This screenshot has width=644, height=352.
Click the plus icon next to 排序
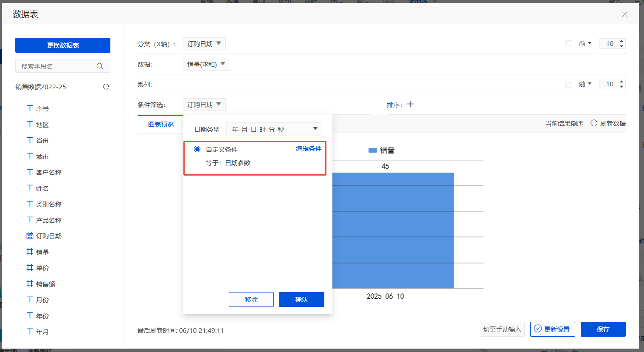click(x=410, y=104)
